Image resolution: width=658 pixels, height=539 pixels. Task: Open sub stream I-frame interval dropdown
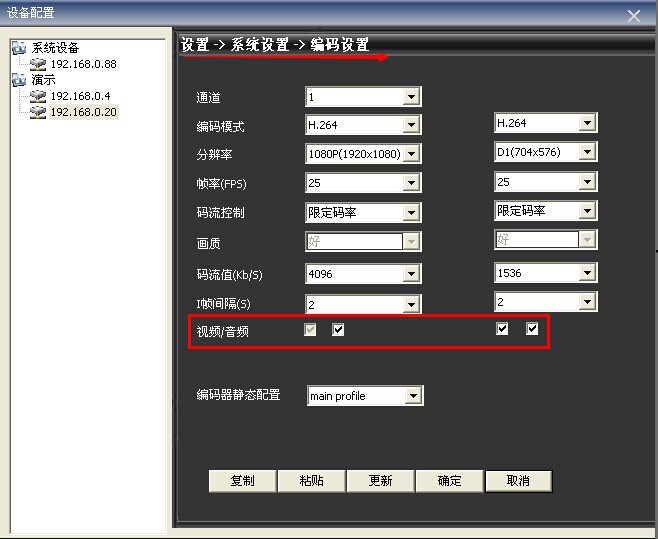546,301
